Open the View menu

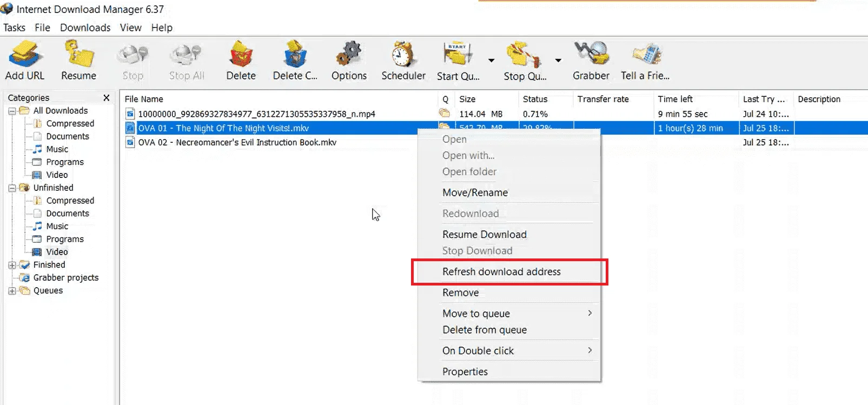[x=131, y=28]
